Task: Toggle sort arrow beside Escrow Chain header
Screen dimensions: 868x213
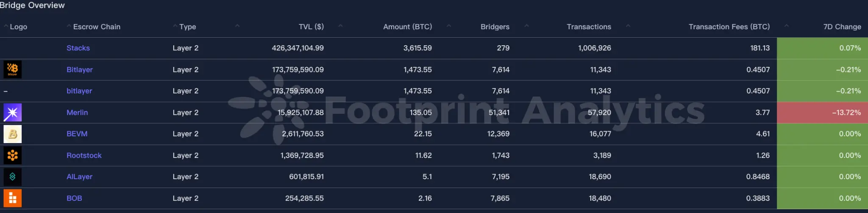Action: [69, 26]
